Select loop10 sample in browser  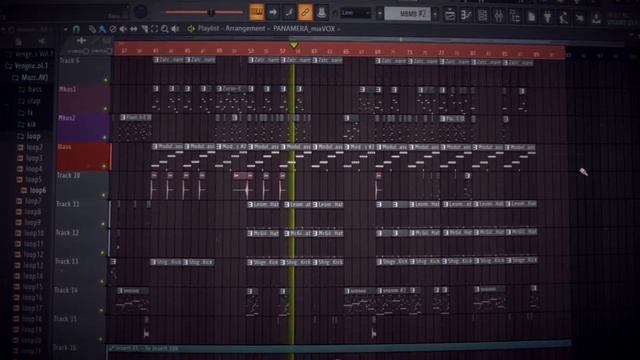point(30,233)
